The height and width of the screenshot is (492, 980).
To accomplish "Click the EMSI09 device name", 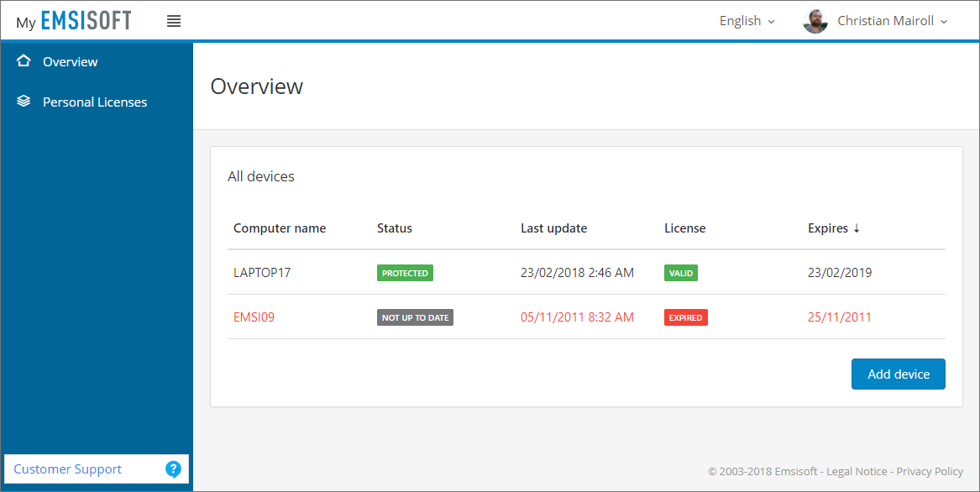I will [x=254, y=317].
